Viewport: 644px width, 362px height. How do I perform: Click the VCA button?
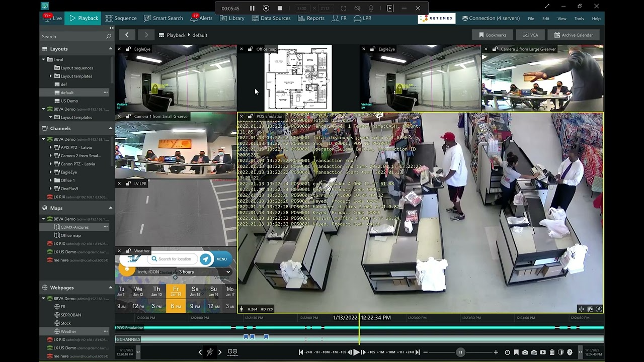click(x=530, y=35)
